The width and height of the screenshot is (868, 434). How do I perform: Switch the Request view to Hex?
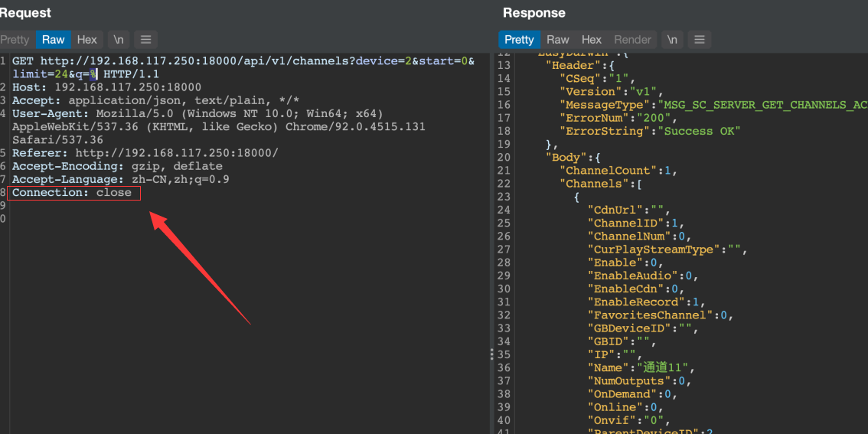[87, 40]
